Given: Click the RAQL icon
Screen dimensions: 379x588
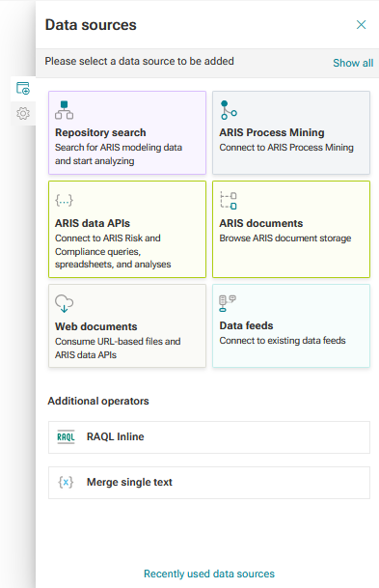Looking at the screenshot, I should [66, 436].
